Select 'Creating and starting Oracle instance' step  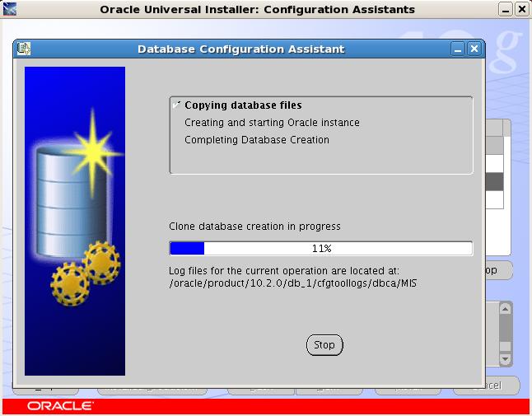pyautogui.click(x=272, y=123)
